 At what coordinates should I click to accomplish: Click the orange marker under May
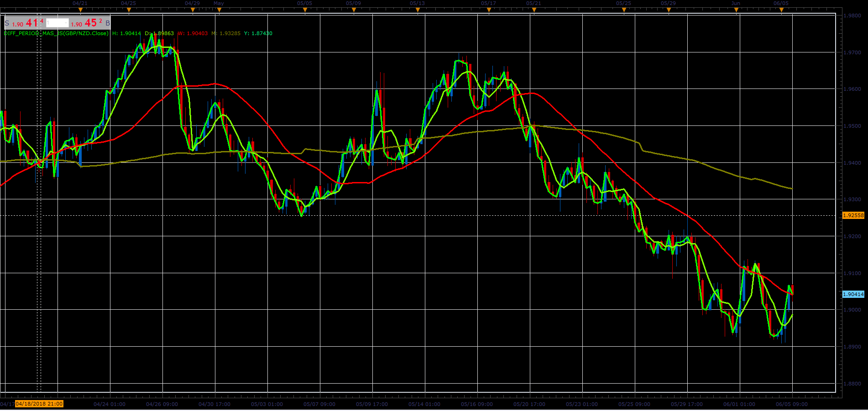tap(219, 10)
